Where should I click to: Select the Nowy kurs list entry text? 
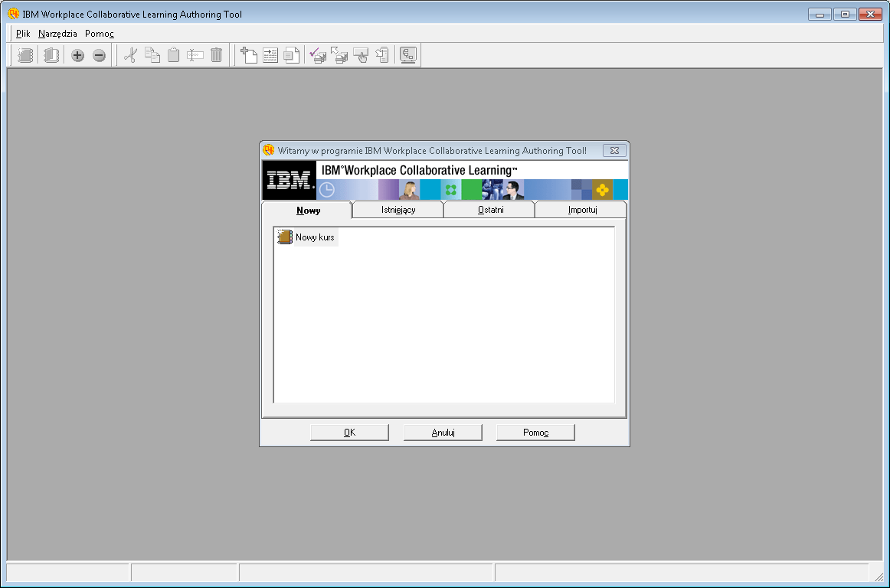point(315,237)
